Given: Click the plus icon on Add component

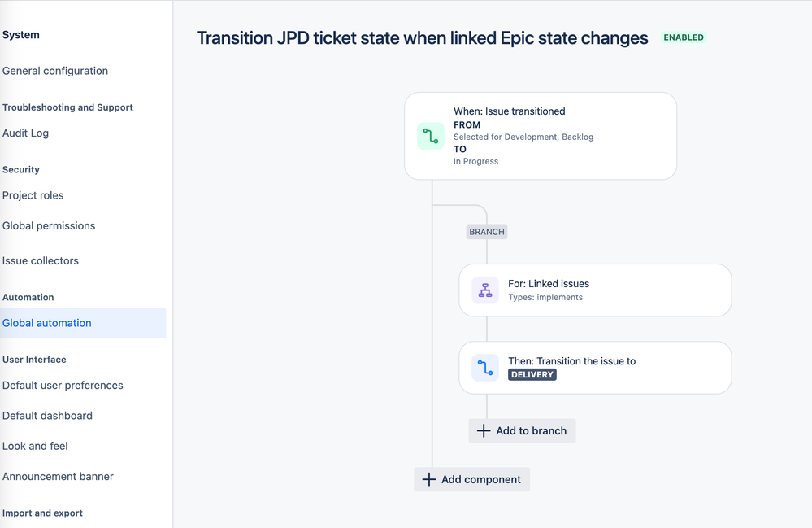Looking at the screenshot, I should [429, 479].
